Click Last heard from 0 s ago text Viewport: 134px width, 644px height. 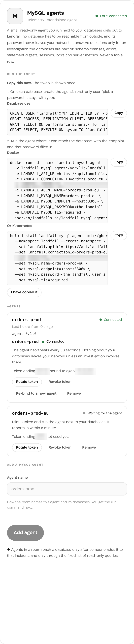coord(32,327)
